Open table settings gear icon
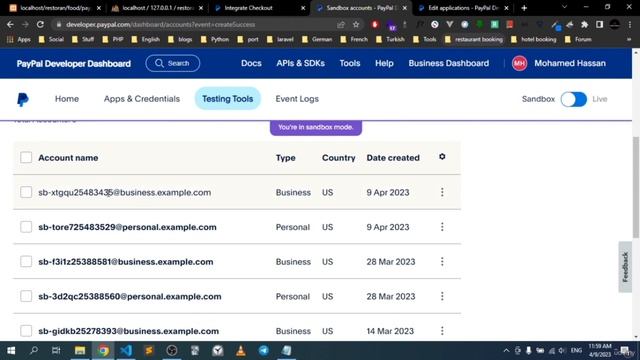Image resolution: width=640 pixels, height=360 pixels. pyautogui.click(x=442, y=157)
